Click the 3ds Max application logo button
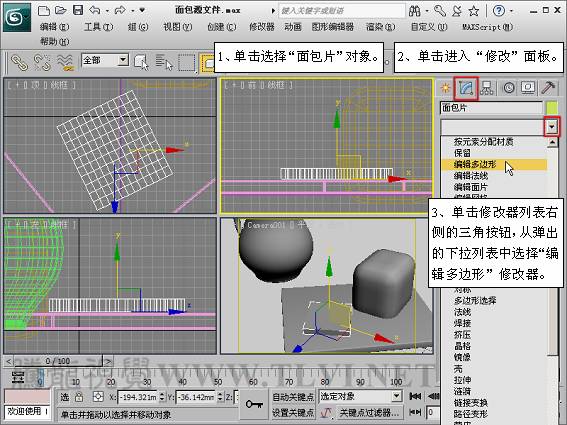Image resolution: width=567 pixels, height=425 pixels. click(17, 17)
